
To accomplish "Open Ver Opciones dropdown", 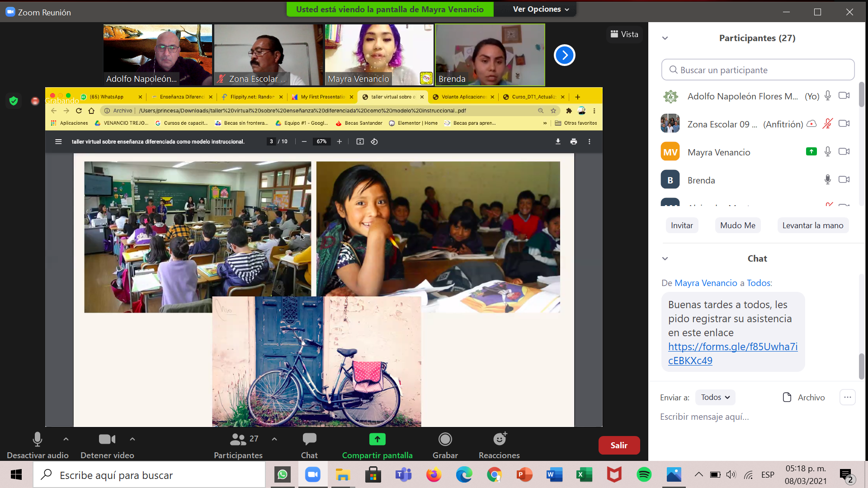I will pyautogui.click(x=541, y=9).
